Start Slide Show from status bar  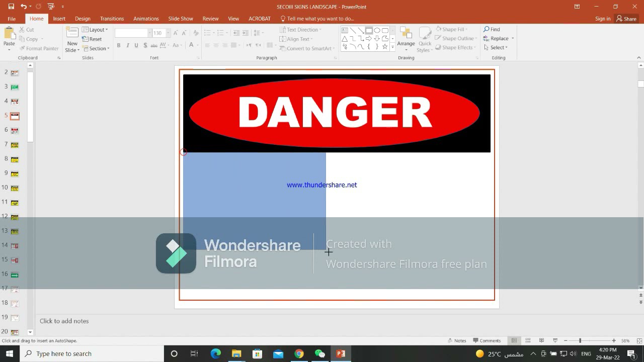(555, 340)
